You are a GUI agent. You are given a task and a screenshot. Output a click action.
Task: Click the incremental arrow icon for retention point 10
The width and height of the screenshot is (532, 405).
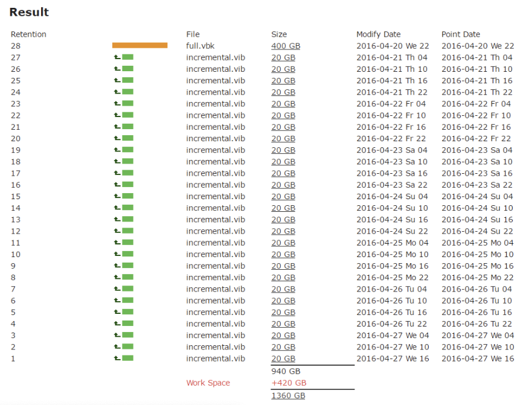117,254
